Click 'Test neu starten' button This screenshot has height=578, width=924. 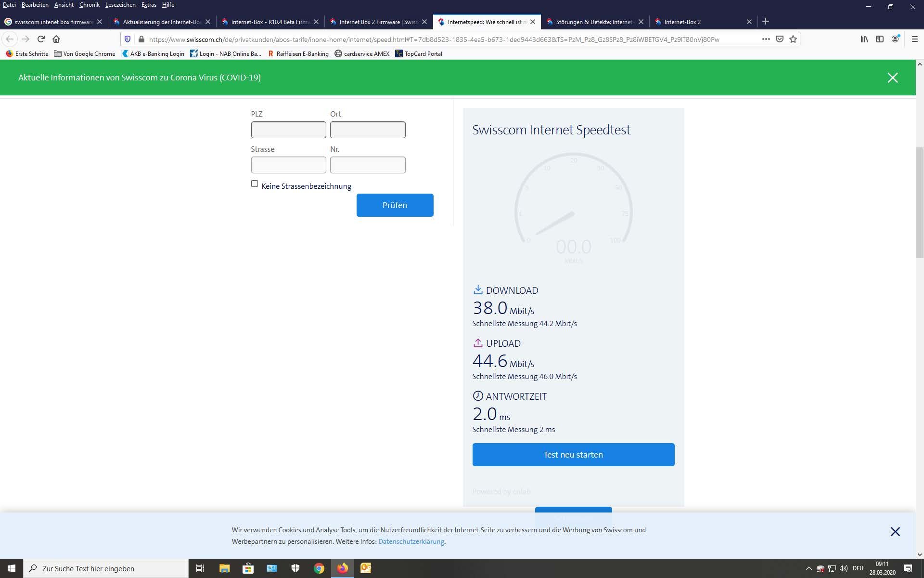[x=573, y=455]
